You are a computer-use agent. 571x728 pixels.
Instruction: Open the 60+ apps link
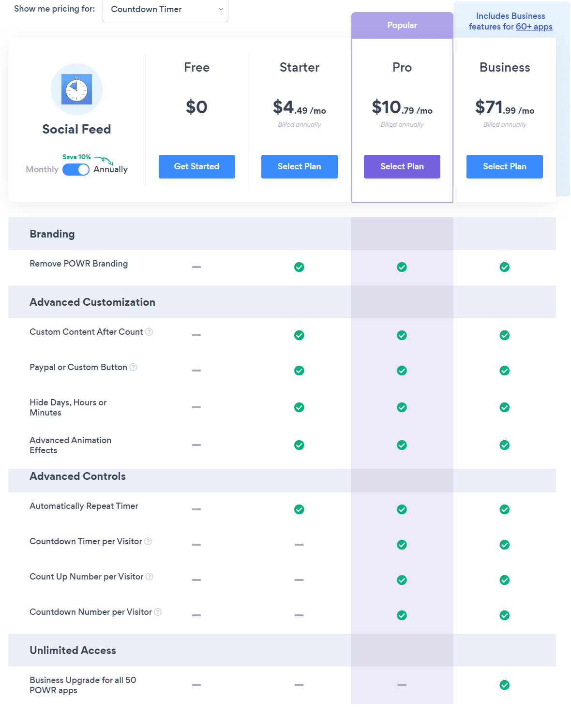click(x=534, y=27)
